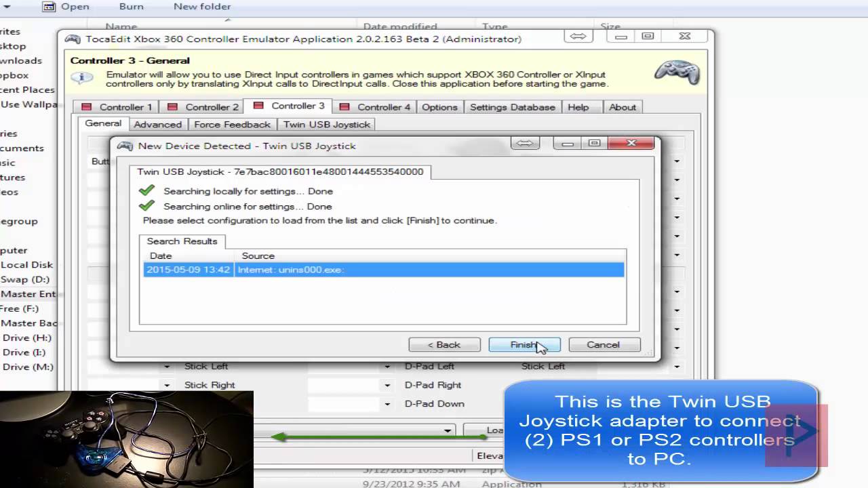
Task: Select Music in the Explorer sidebar
Action: pos(7,163)
